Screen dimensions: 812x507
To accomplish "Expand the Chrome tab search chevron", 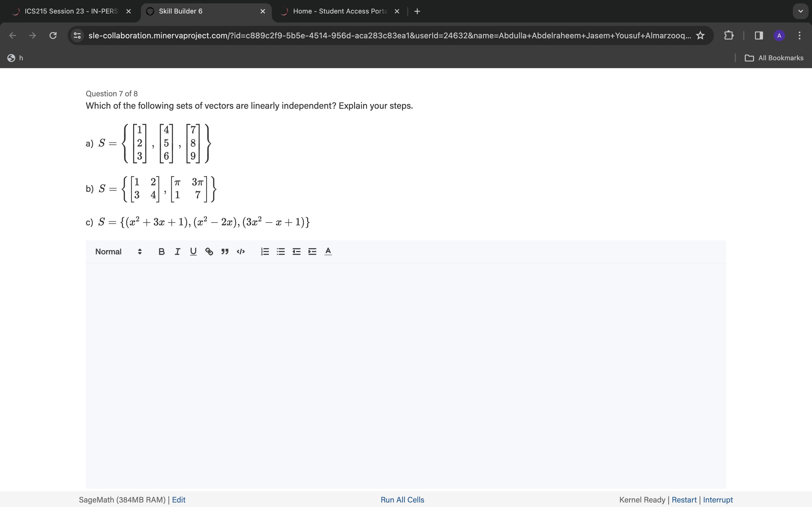I will [801, 11].
